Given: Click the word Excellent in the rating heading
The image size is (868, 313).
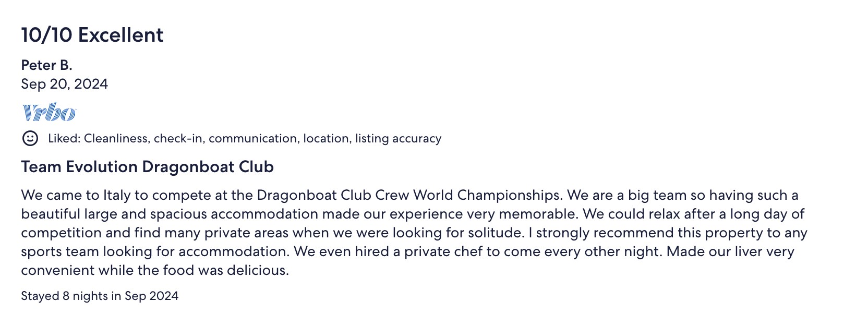Looking at the screenshot, I should 120,35.
